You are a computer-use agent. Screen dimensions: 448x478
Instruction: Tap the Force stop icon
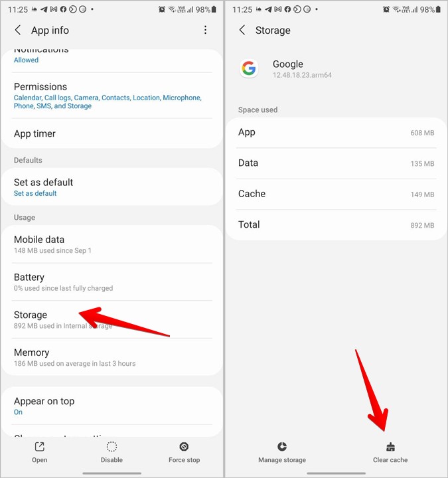click(184, 447)
